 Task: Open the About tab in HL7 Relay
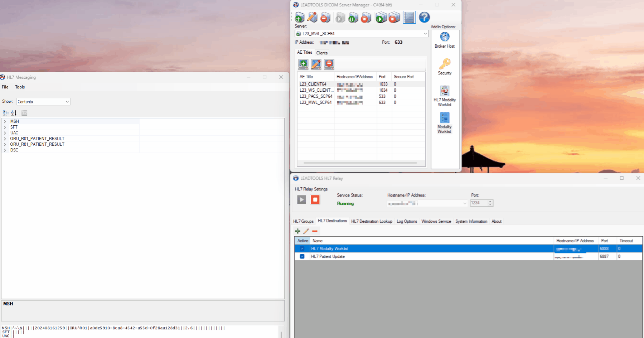(497, 221)
